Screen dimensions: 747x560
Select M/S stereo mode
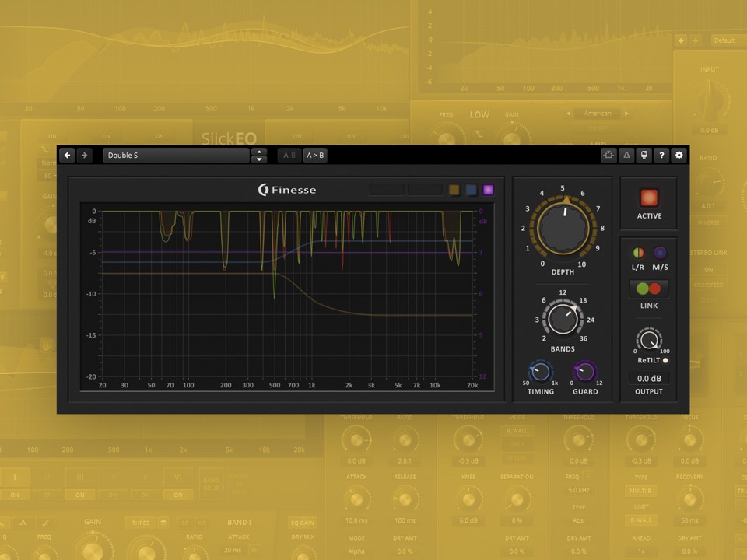coord(660,252)
